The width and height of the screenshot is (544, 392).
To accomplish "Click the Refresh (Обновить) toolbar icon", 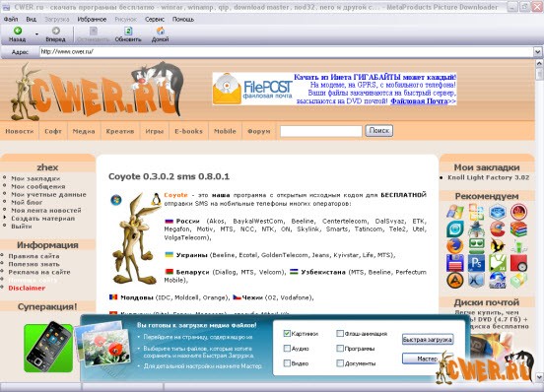I will pyautogui.click(x=128, y=31).
